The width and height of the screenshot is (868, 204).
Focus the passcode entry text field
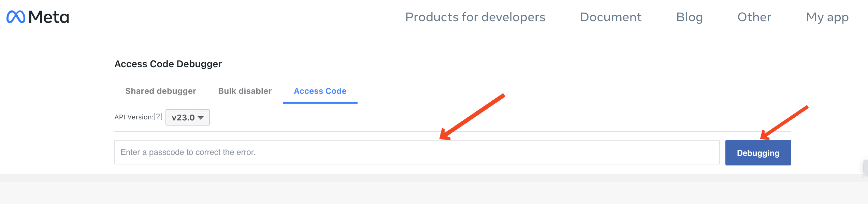[x=417, y=152]
